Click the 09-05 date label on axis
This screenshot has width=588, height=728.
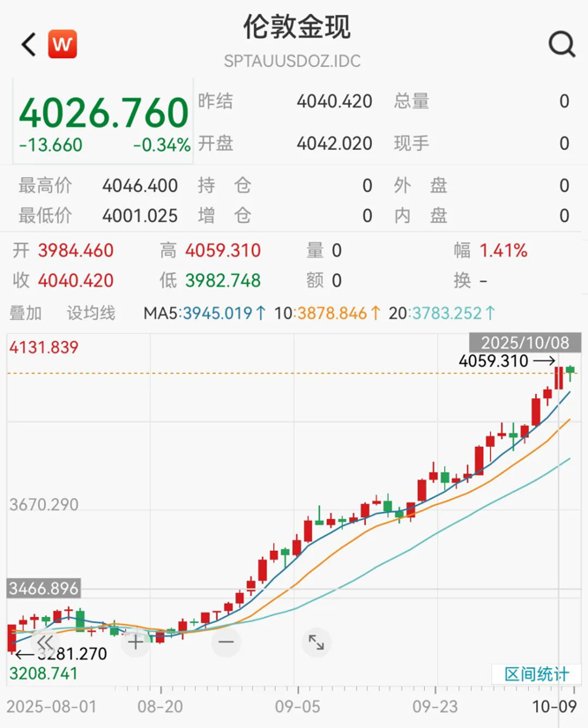(298, 708)
